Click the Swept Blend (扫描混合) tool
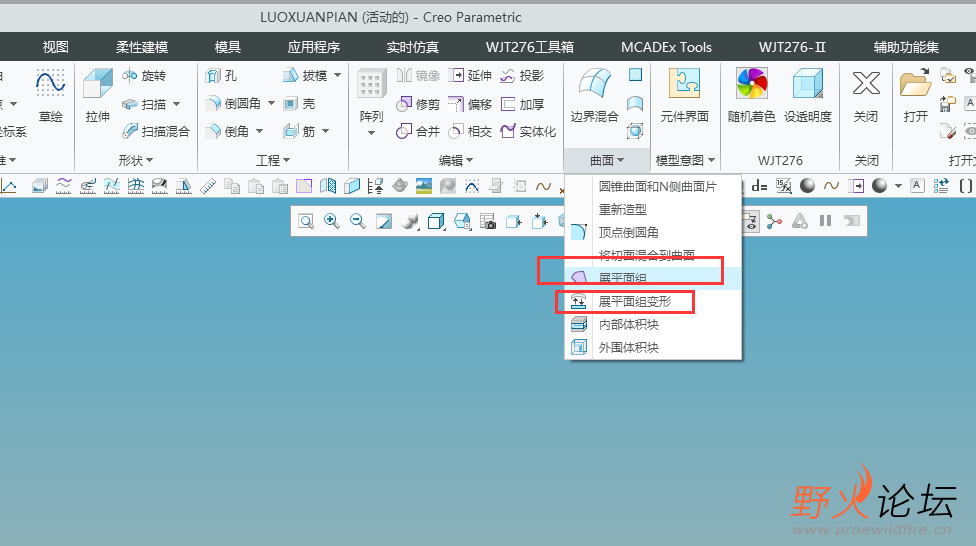 [x=156, y=131]
